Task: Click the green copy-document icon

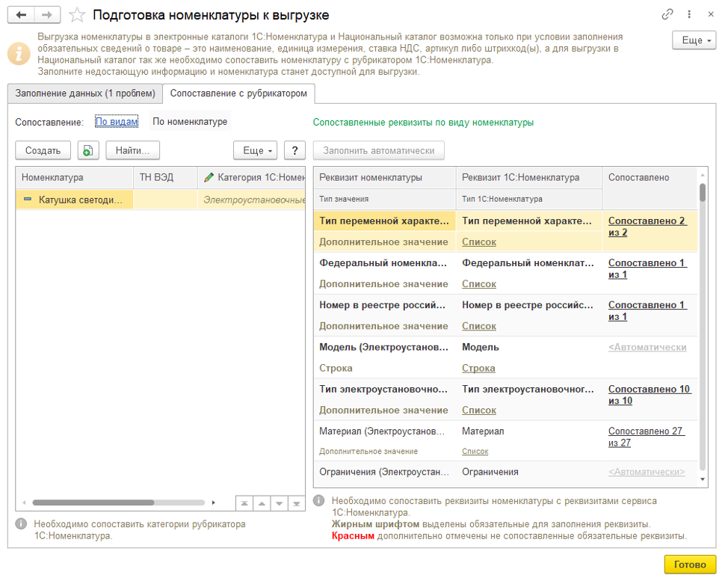Action: coord(88,150)
